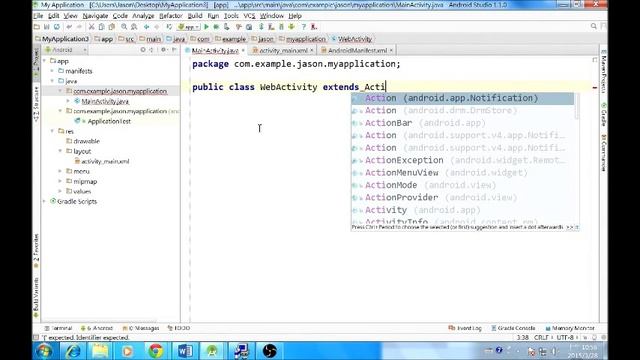
Task: Click the Help question mark icon
Action: (303, 27)
